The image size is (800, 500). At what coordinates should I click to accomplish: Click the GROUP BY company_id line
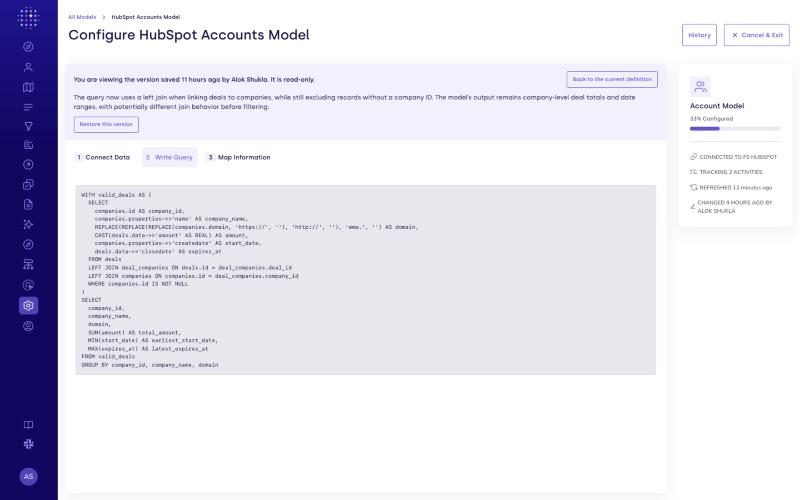coord(150,365)
